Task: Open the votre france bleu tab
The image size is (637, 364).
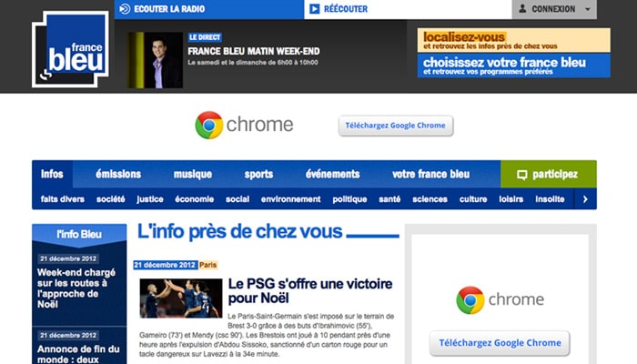Action: 431,175
